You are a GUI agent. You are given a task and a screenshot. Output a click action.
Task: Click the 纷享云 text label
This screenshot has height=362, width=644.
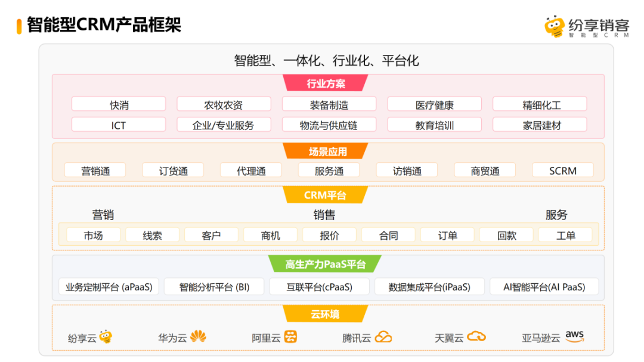tap(82, 338)
